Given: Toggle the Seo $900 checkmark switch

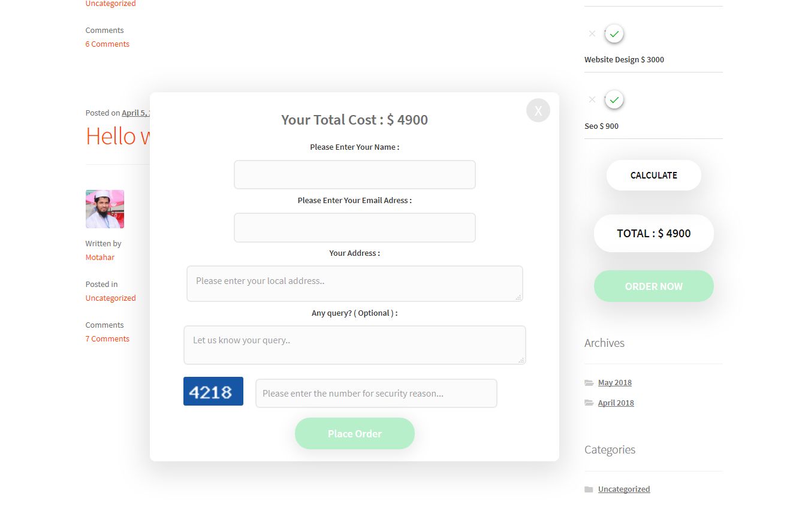Looking at the screenshot, I should [614, 100].
